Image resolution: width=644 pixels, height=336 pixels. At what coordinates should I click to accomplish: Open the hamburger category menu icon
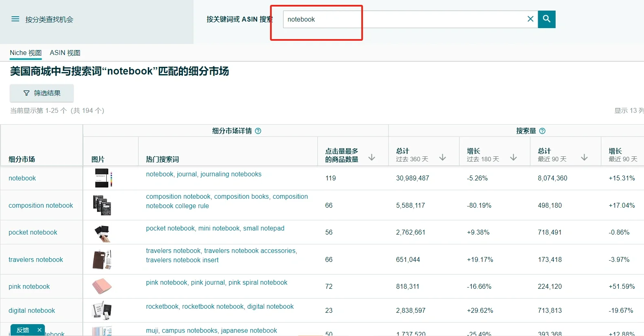15,19
